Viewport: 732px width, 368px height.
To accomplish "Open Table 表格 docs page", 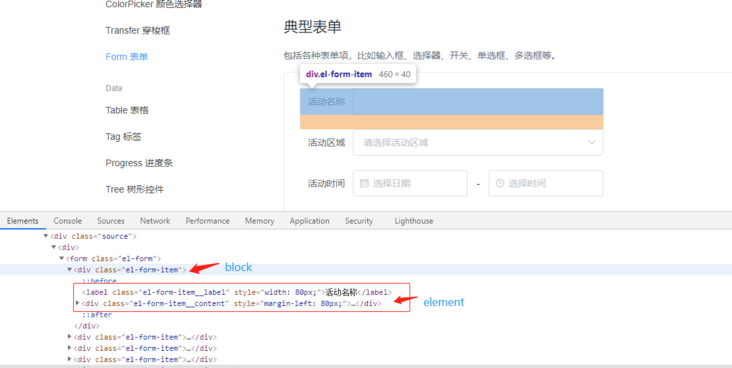I will 127,111.
